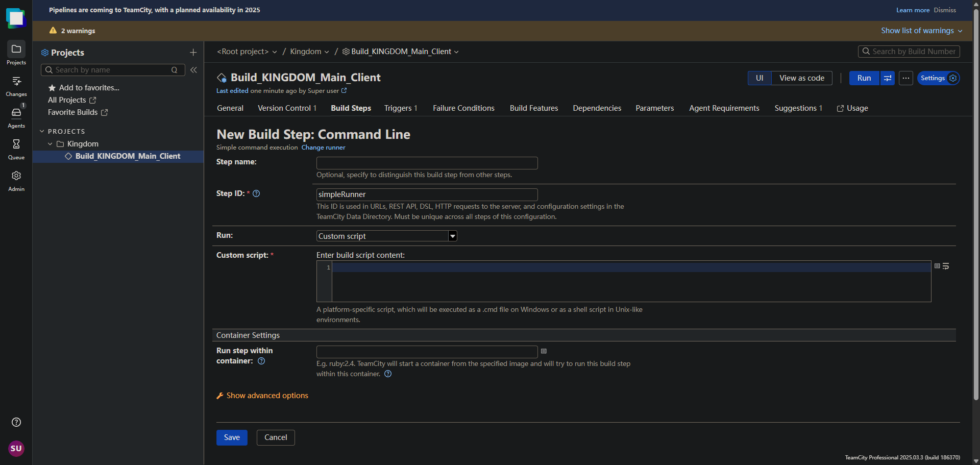Open the Build Features tab

(534, 108)
